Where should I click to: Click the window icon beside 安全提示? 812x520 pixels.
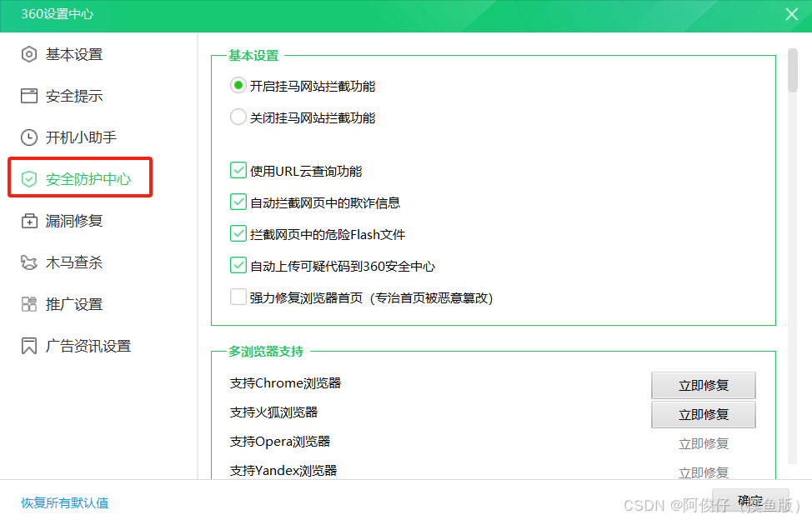coord(29,96)
